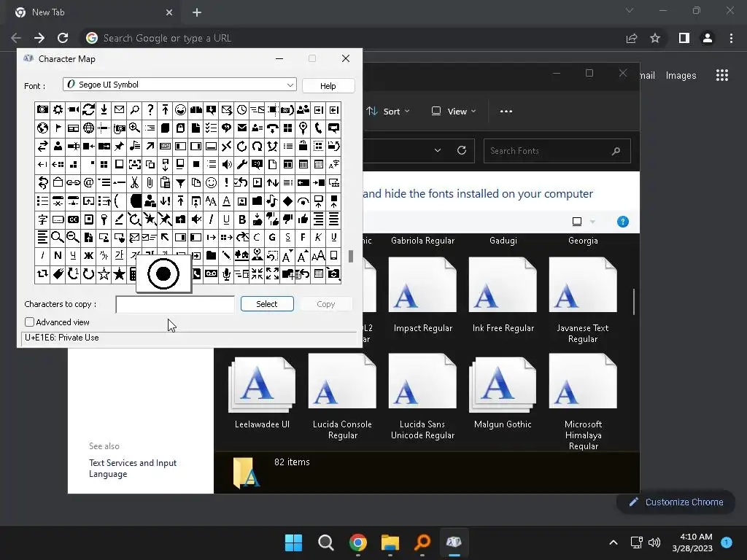
Task: Select the laughing face emoji glyph
Action: (x=180, y=110)
